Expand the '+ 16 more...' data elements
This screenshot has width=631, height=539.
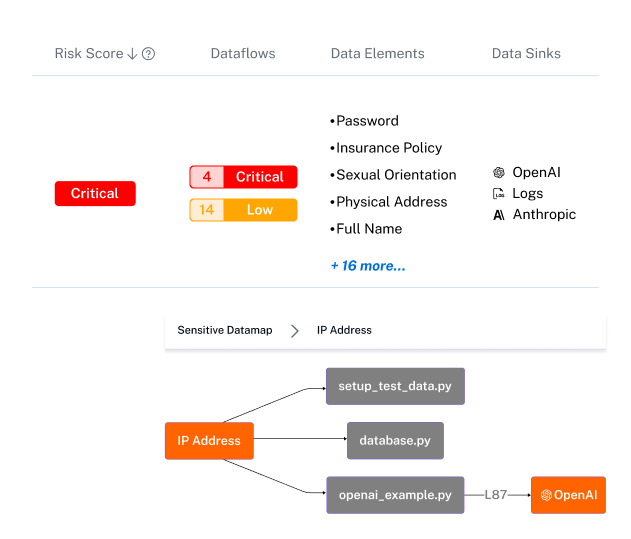[368, 266]
